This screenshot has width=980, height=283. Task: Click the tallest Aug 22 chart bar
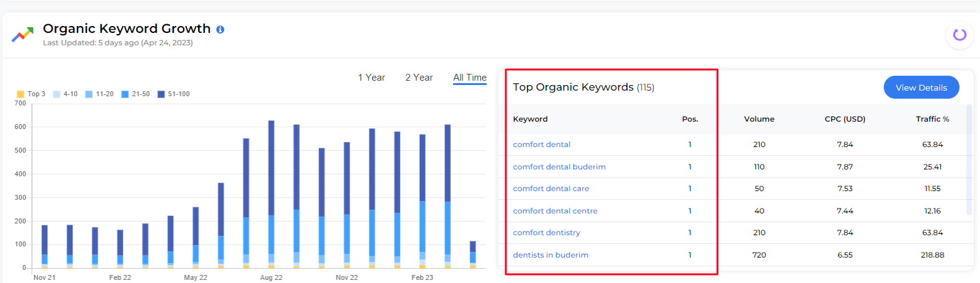click(x=271, y=186)
